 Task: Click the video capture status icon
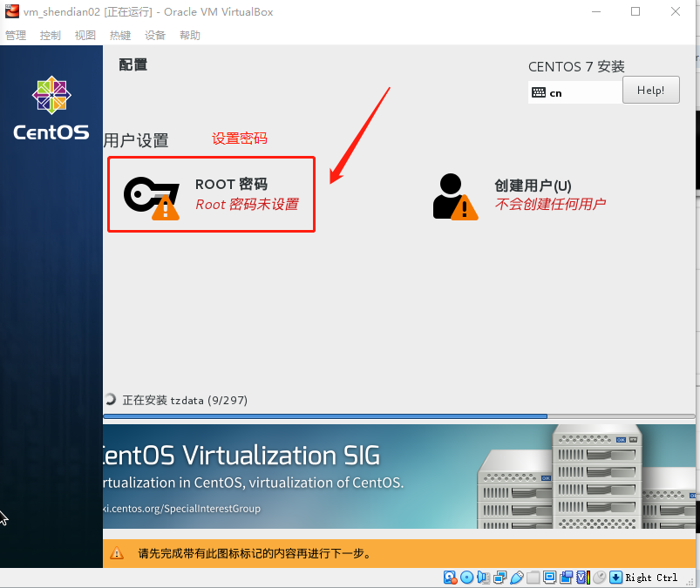pos(566,578)
